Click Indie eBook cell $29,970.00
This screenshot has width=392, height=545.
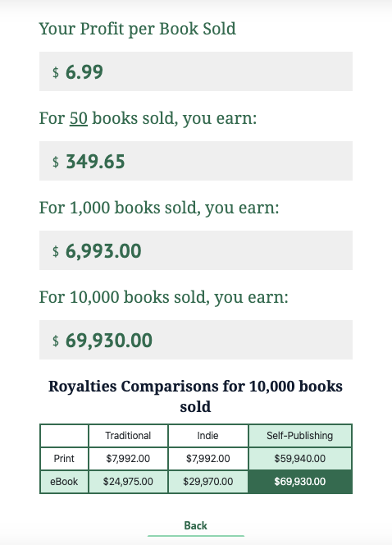[208, 482]
